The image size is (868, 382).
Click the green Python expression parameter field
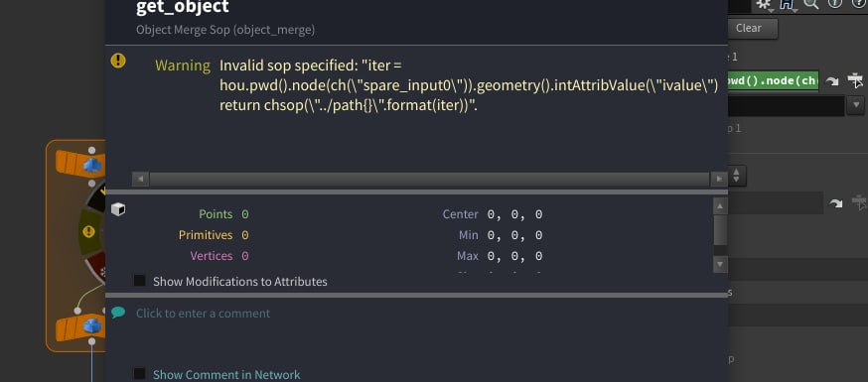(774, 80)
